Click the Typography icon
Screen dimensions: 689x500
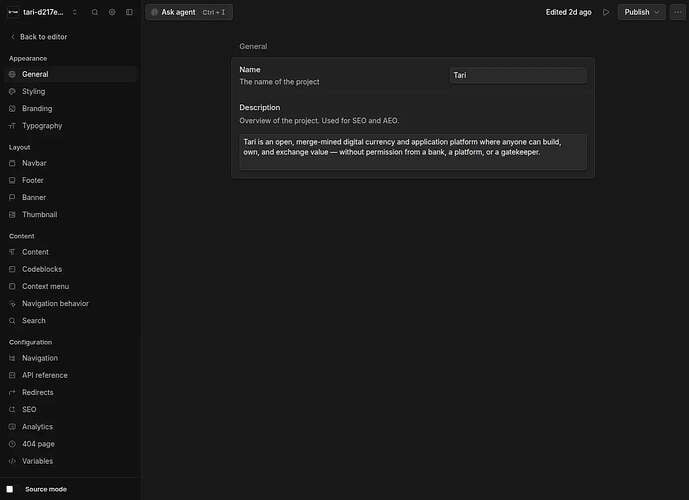click(12, 126)
